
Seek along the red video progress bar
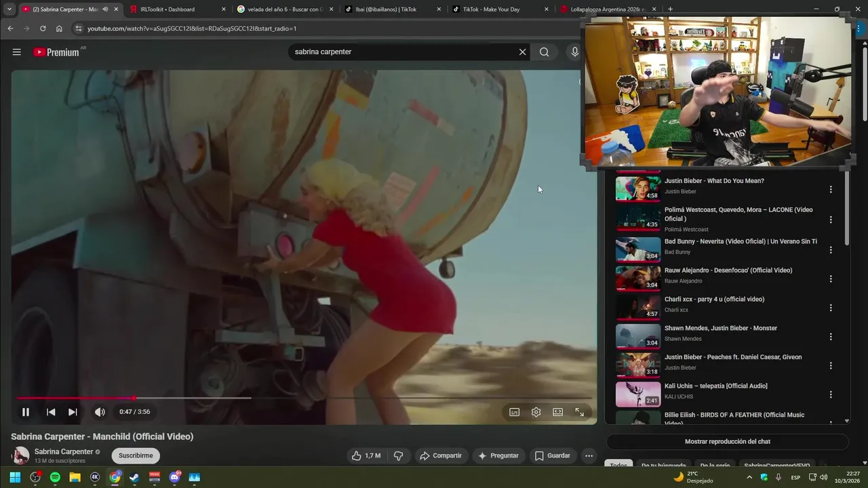coord(304,398)
